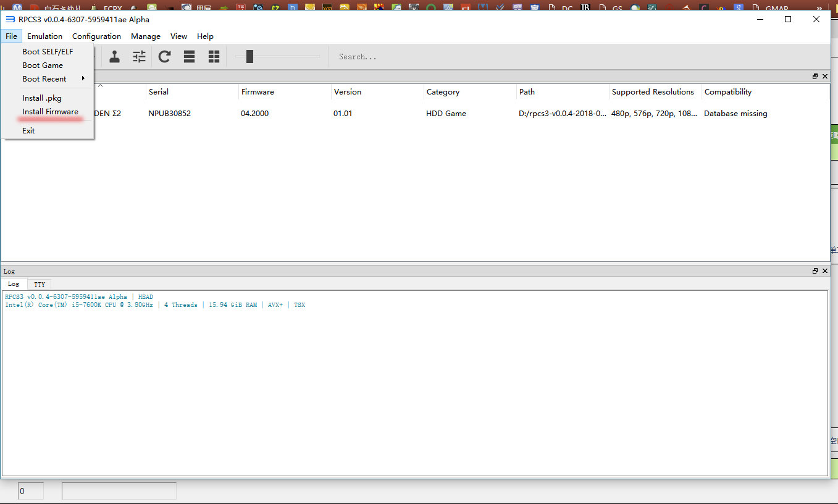Focus the game Search field
This screenshot has height=504, width=838.
click(x=395, y=57)
